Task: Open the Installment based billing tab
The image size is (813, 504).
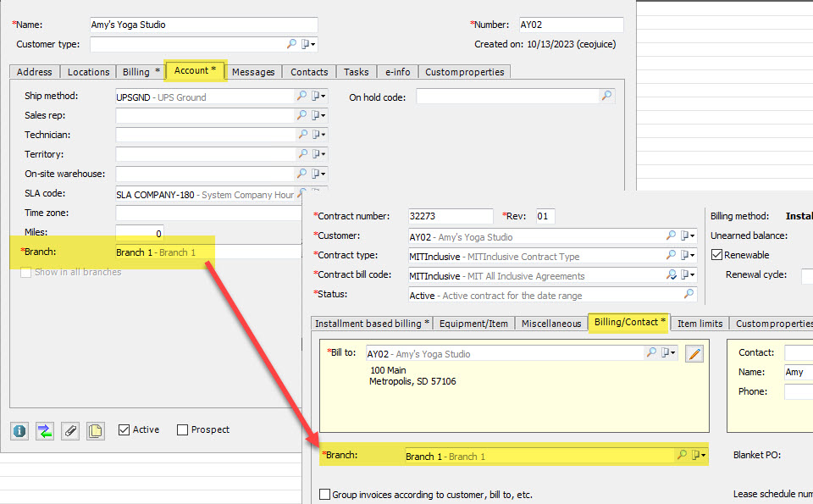Action: (372, 324)
